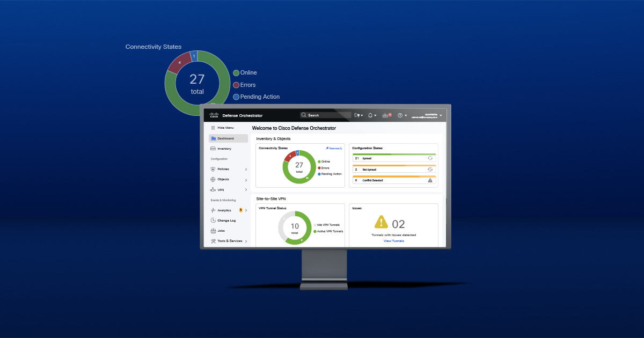Open the Change Log clock icon
The width and height of the screenshot is (644, 338).
click(x=213, y=220)
